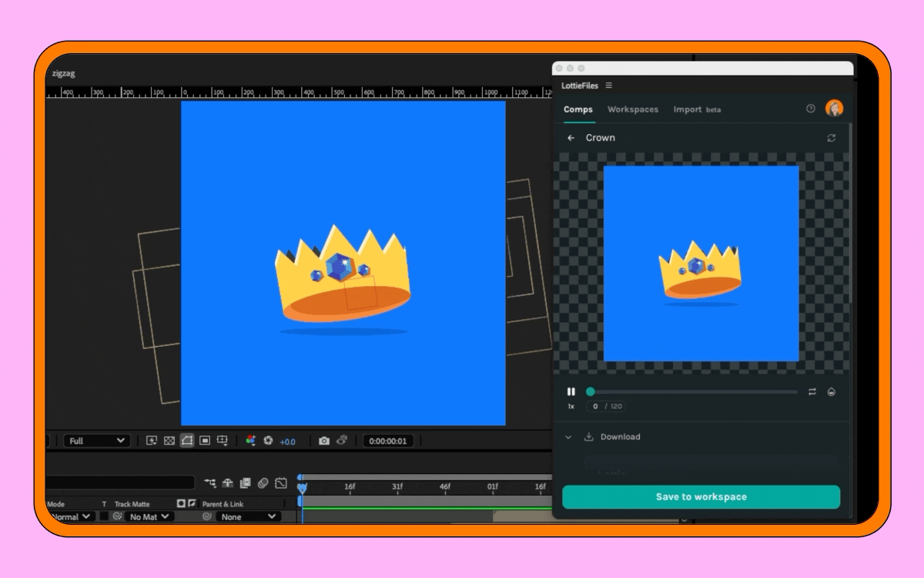Change the preview background color

pos(832,391)
